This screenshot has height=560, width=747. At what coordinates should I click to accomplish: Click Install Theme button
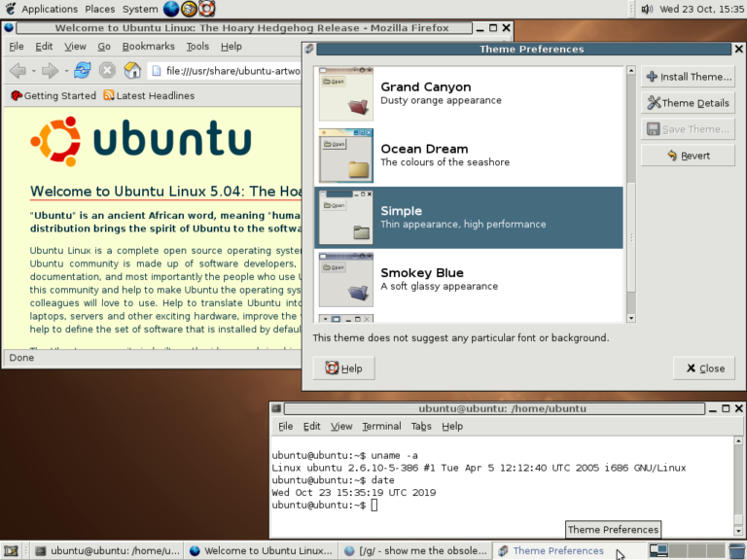(688, 77)
